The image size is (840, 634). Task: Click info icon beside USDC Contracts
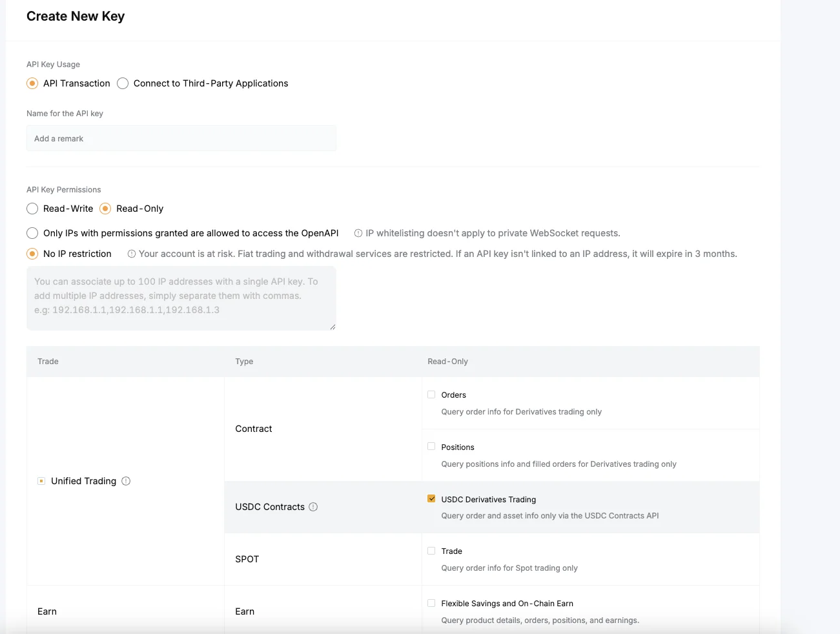tap(313, 507)
